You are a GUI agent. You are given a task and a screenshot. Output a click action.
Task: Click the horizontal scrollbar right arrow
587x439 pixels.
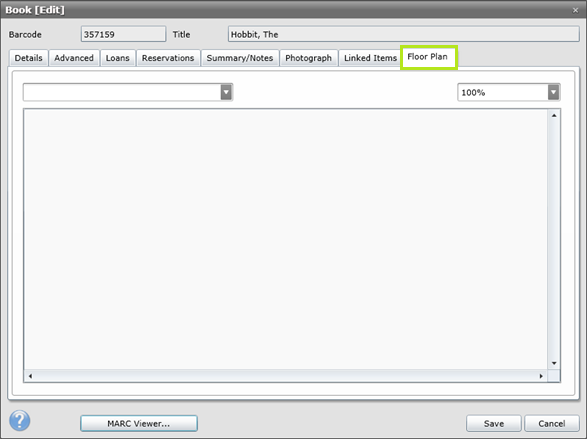pos(541,376)
